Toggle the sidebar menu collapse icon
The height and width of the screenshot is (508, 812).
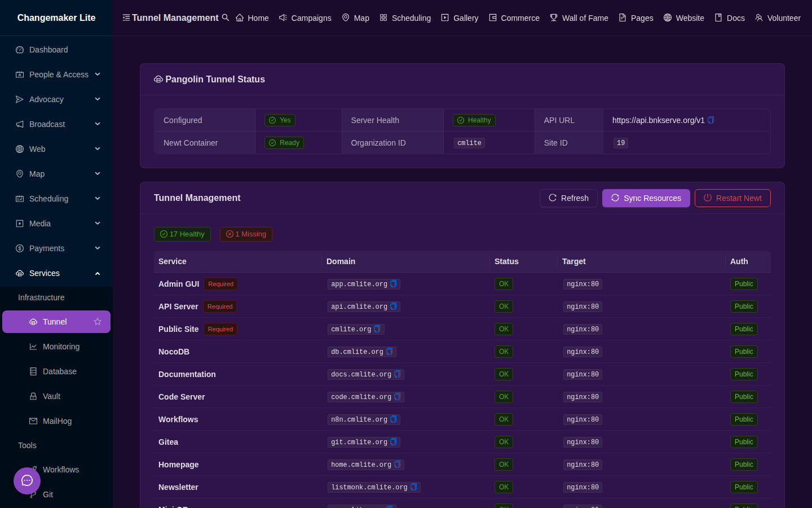click(126, 17)
